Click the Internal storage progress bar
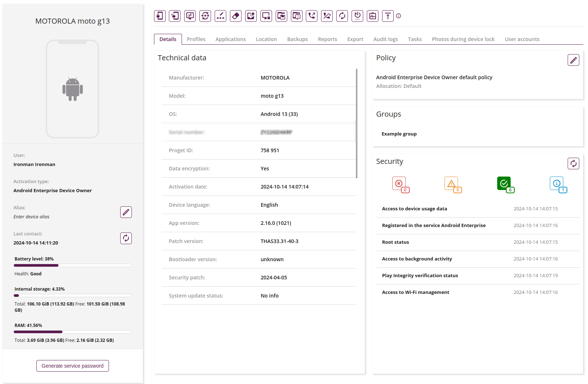The height and width of the screenshot is (384, 588). pyautogui.click(x=73, y=296)
